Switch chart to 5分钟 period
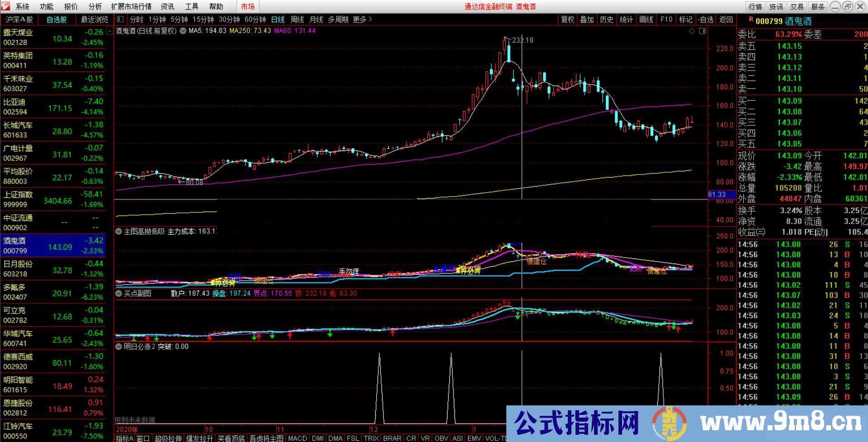The image size is (868, 442). [179, 19]
